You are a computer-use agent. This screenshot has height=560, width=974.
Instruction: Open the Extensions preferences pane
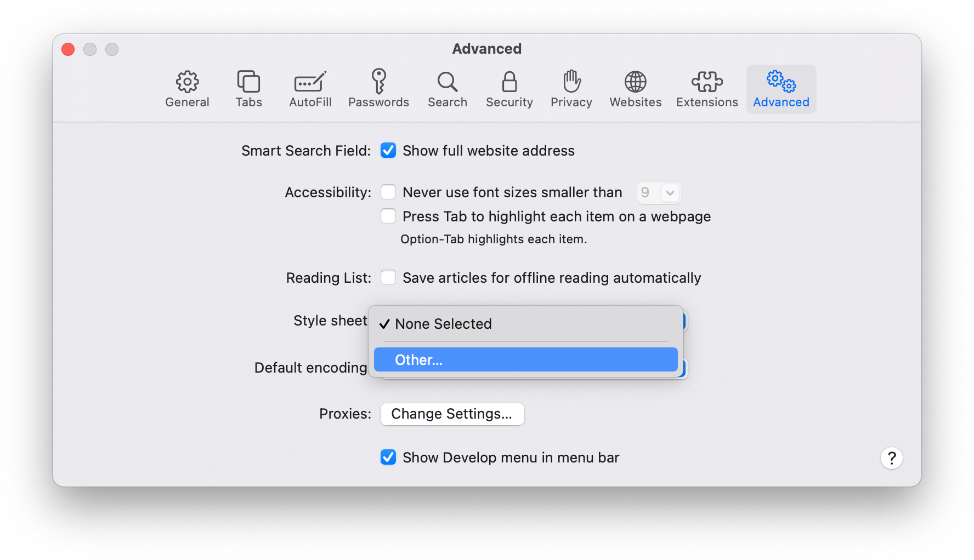tap(707, 89)
